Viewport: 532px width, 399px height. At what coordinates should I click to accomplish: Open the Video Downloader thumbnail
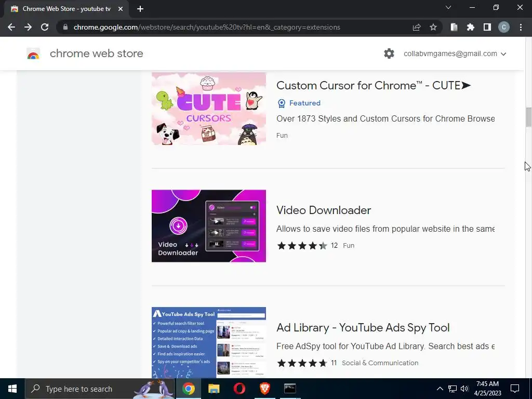209,226
